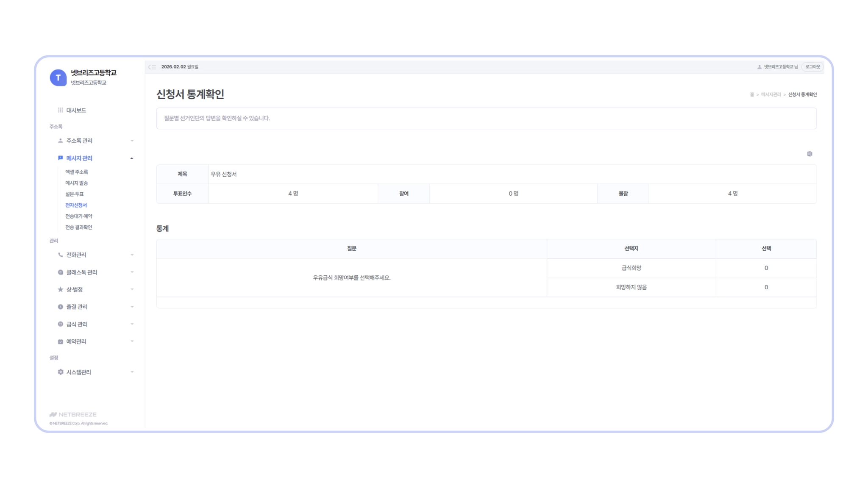
Task: Click the 로그아웃 button
Action: tap(812, 67)
